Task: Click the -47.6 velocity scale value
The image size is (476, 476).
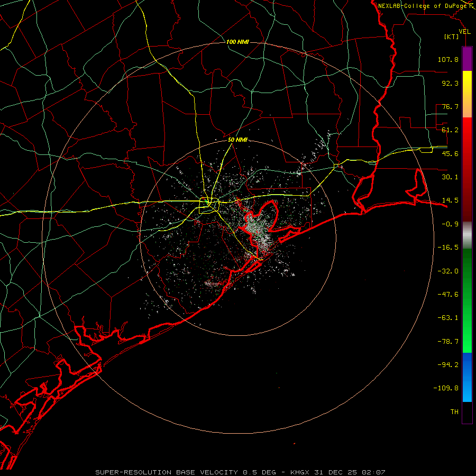Action: tap(448, 295)
